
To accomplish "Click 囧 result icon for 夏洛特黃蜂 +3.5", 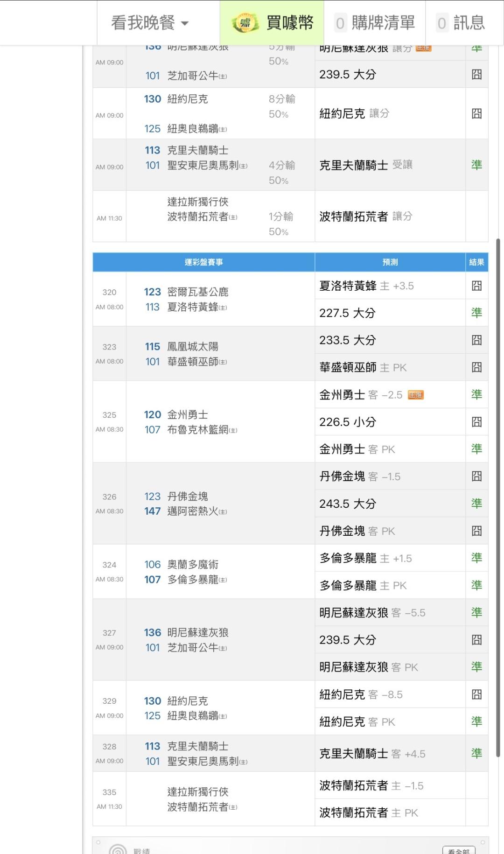I will (x=476, y=286).
